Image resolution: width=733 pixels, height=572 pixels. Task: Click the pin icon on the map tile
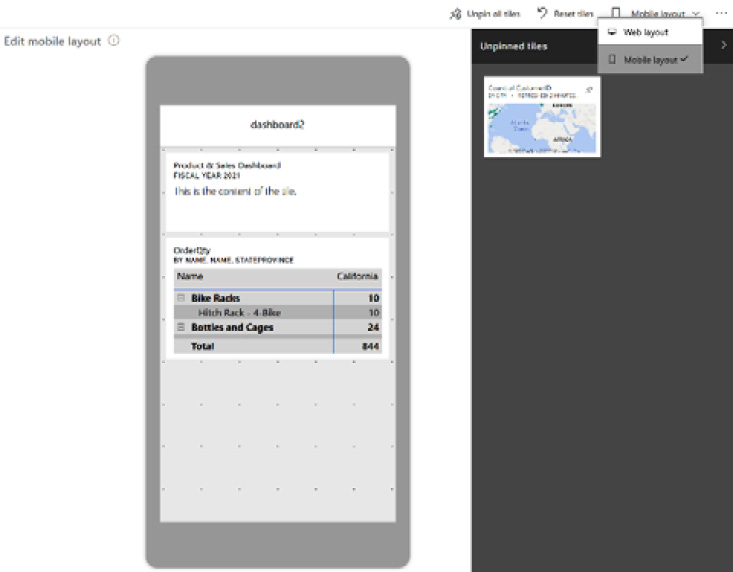coord(589,89)
